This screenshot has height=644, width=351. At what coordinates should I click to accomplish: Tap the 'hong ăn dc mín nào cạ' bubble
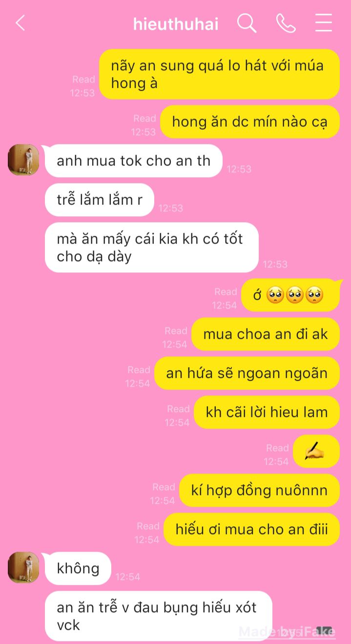pos(249,122)
